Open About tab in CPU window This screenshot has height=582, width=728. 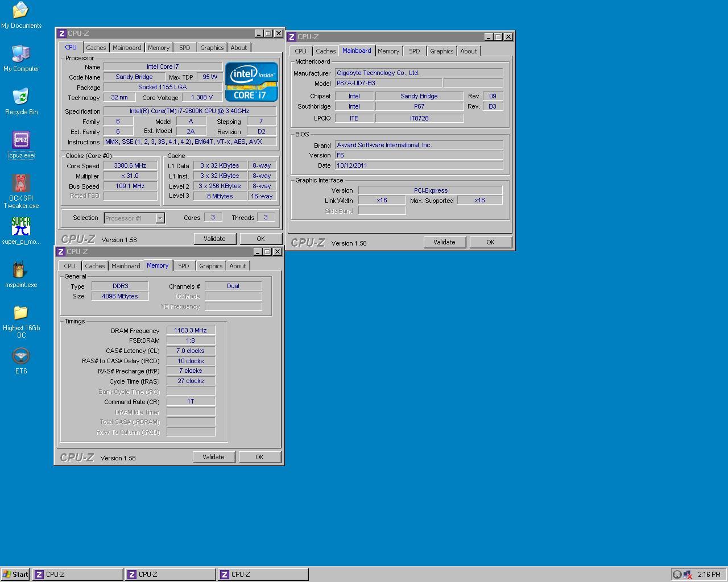[x=239, y=48]
